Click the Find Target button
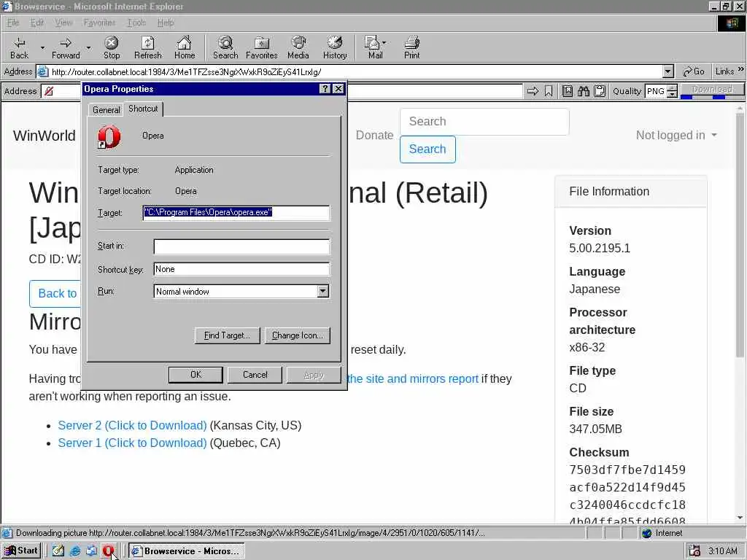The height and width of the screenshot is (560, 747). [227, 335]
